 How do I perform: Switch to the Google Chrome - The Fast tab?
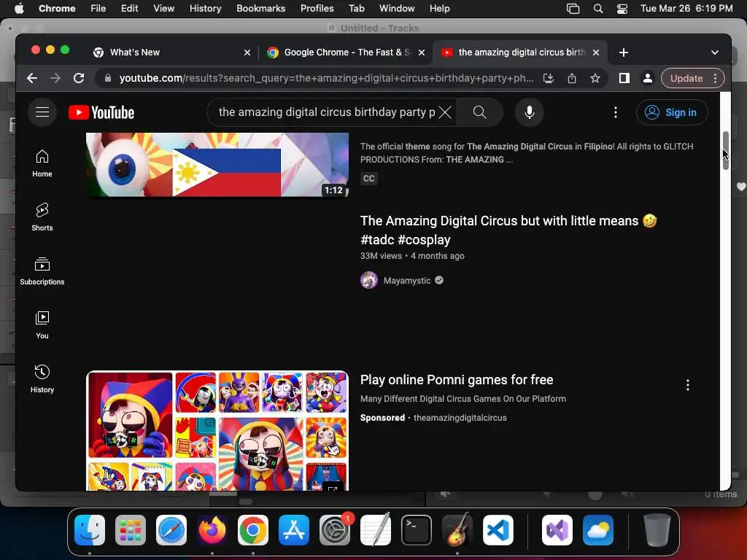(x=346, y=52)
